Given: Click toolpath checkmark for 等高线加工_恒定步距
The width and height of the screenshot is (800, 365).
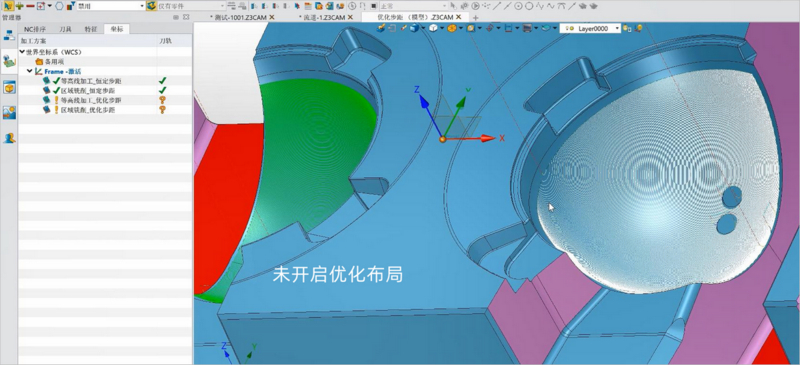Looking at the screenshot, I should coord(163,81).
